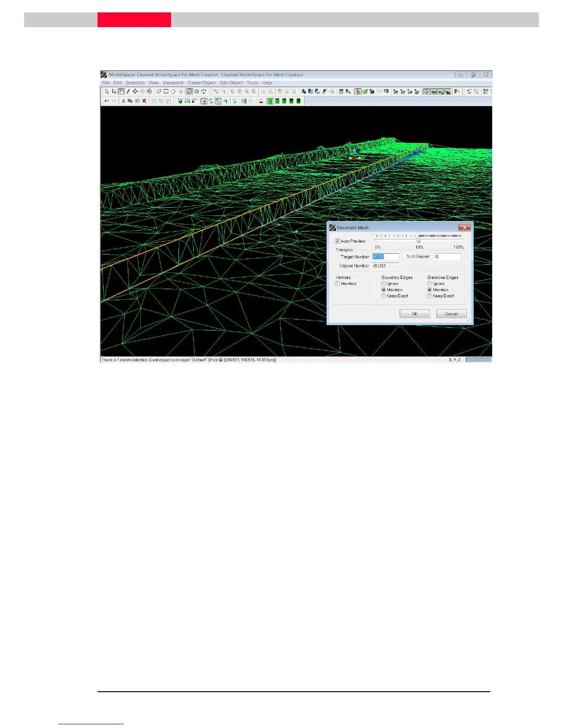Close the Decimate Mesh dialog
The width and height of the screenshot is (563, 728).
(x=465, y=227)
